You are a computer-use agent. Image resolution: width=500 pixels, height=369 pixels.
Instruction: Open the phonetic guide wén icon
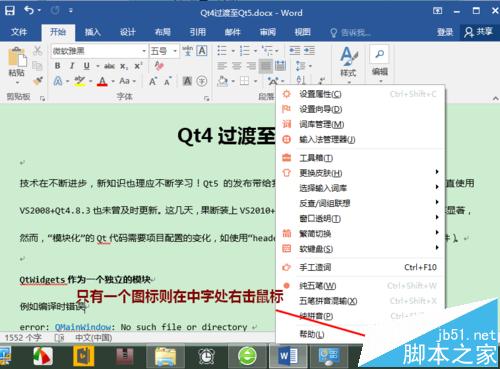coord(187,51)
